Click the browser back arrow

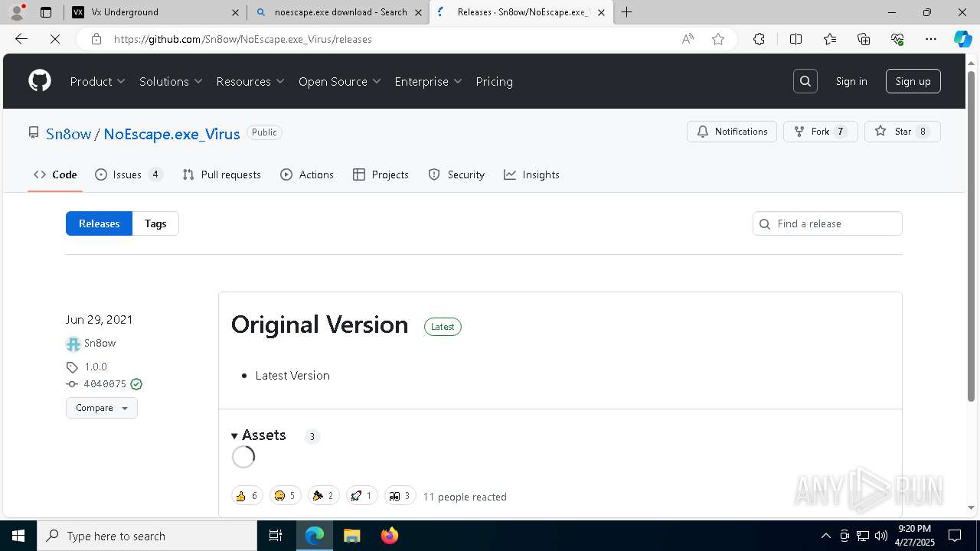pyautogui.click(x=21, y=39)
